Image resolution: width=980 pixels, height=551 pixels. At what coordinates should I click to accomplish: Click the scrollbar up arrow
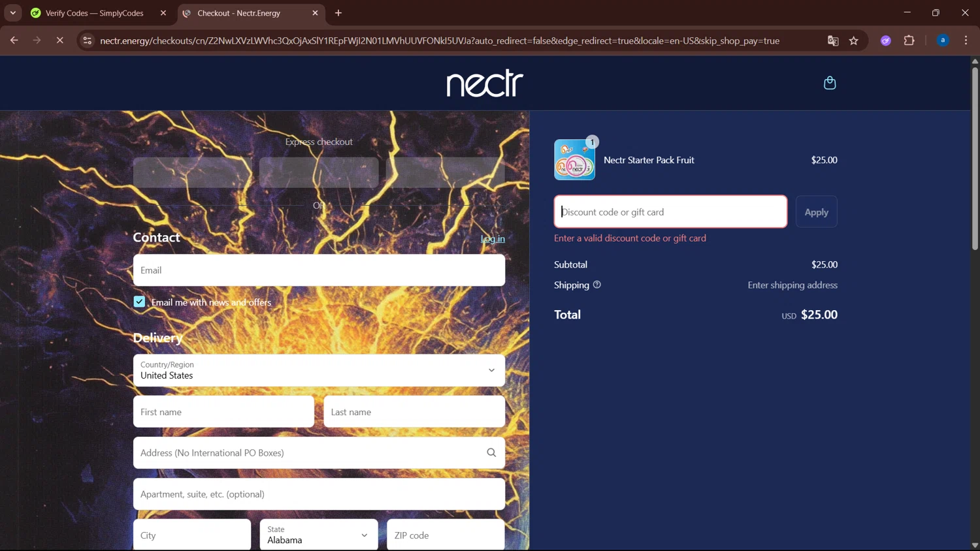tap(975, 61)
